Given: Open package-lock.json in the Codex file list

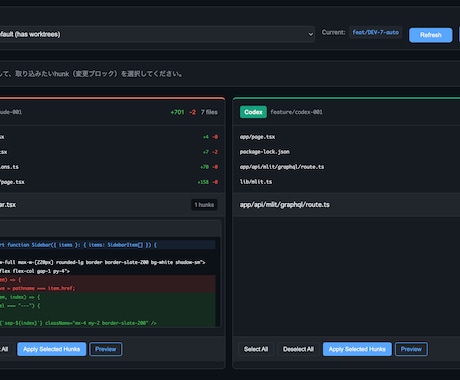Looking at the screenshot, I should click(x=265, y=152).
